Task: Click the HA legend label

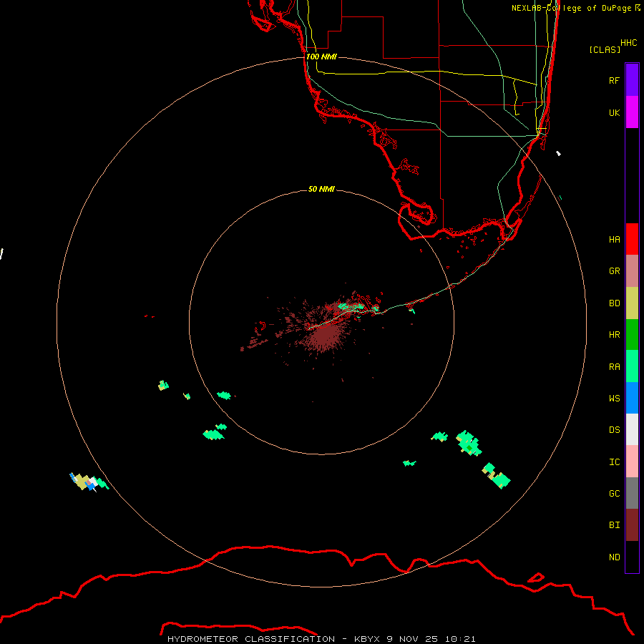Action: [x=614, y=240]
